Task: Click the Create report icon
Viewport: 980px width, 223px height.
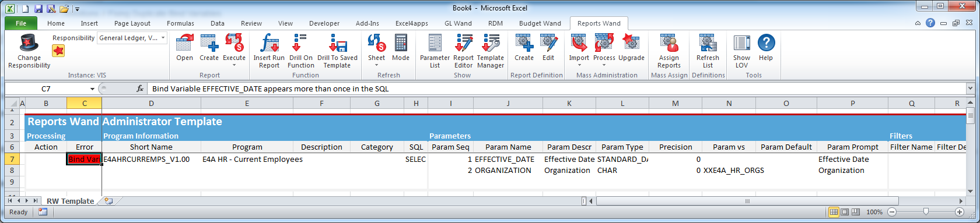Action: tap(209, 43)
